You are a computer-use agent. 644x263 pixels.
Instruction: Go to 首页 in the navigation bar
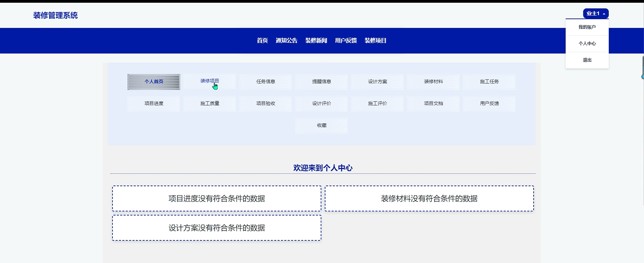(262, 40)
